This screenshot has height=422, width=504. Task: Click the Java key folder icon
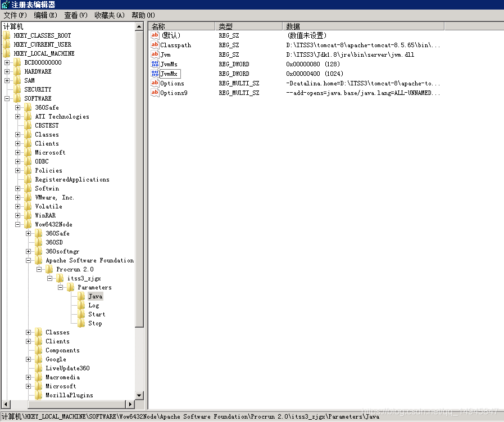point(81,296)
